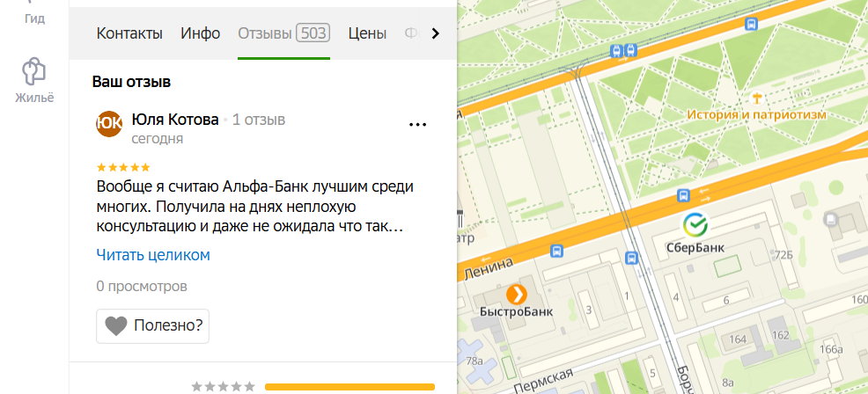This screenshot has width=868, height=394.
Task: Click the БыстроБанк marker on map
Action: point(517,295)
